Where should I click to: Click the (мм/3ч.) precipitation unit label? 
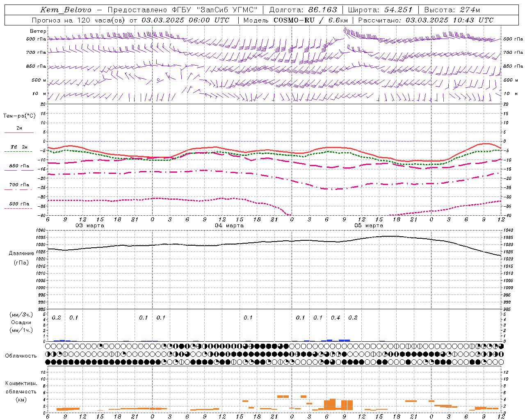pyautogui.click(x=21, y=315)
